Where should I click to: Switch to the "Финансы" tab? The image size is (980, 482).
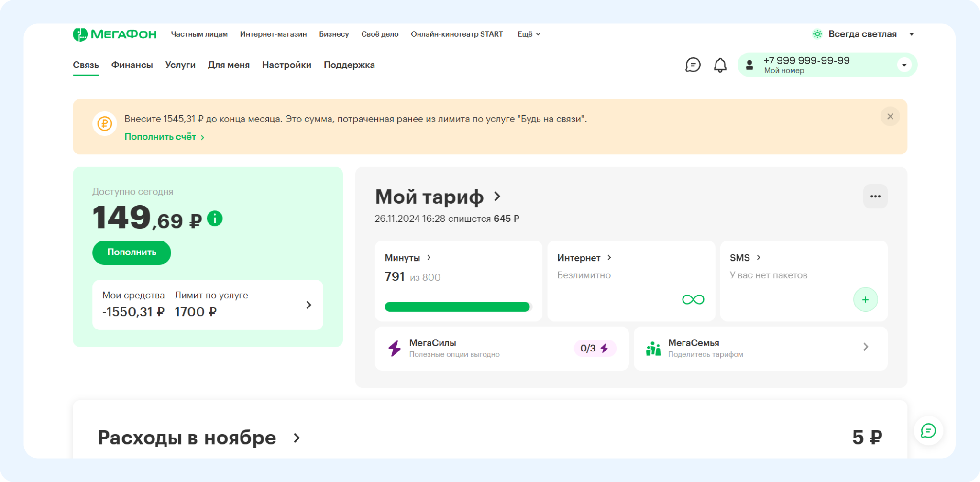tap(132, 65)
